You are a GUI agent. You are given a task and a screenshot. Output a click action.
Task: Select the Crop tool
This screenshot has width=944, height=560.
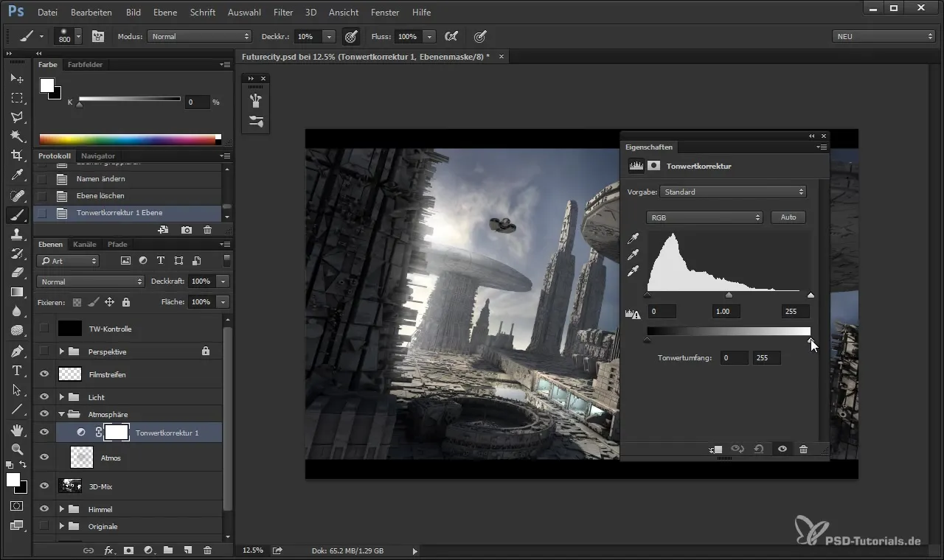tap(17, 155)
